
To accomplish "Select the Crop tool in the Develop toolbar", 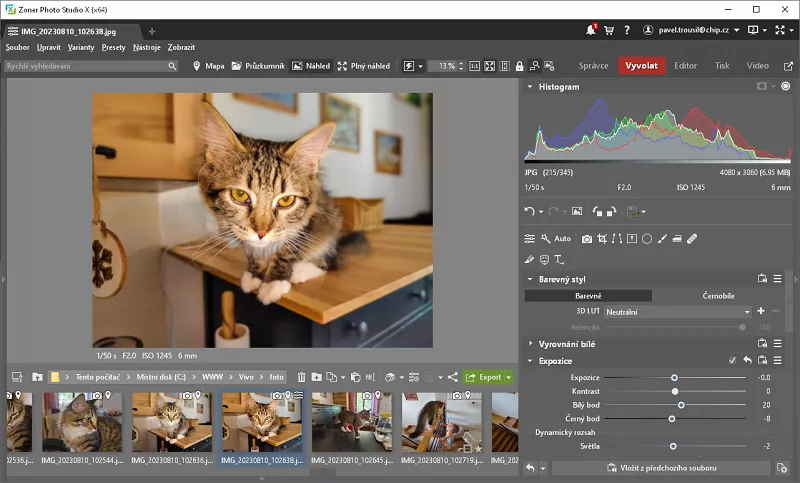I will click(x=602, y=239).
